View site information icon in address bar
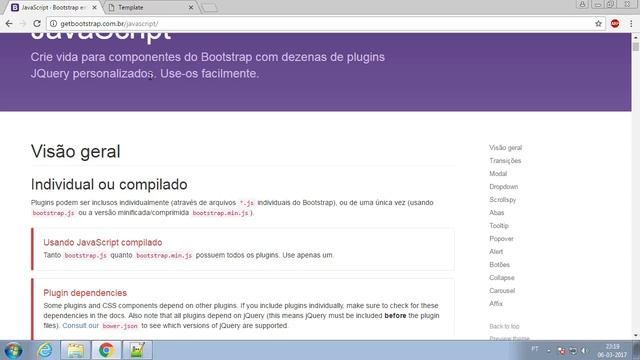The image size is (640, 360). (x=53, y=24)
